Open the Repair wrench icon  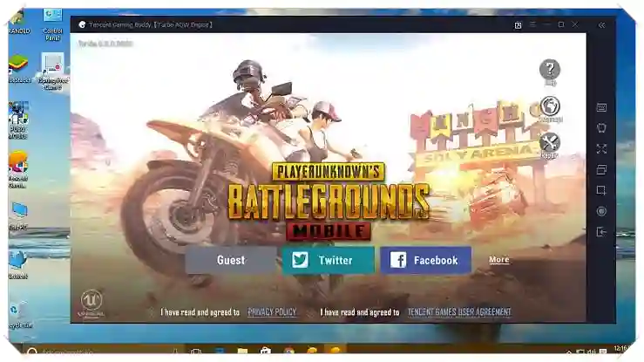tap(550, 142)
